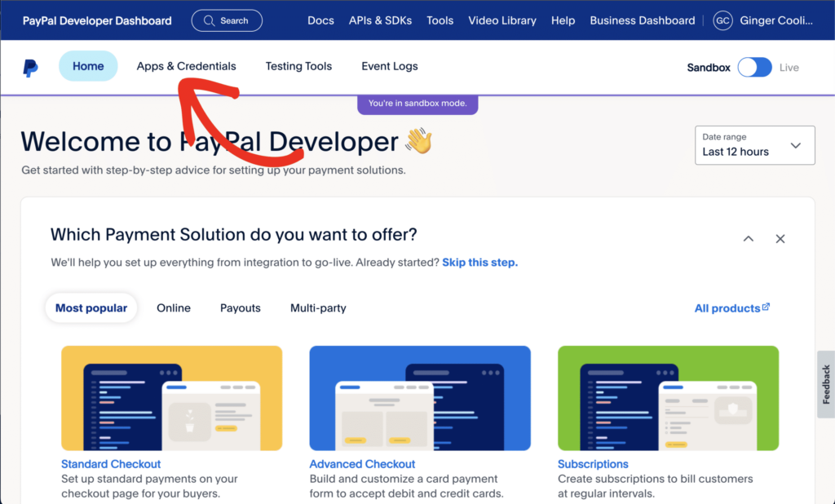This screenshot has width=835, height=504.
Task: Close the Payment Solution panel
Action: click(780, 239)
